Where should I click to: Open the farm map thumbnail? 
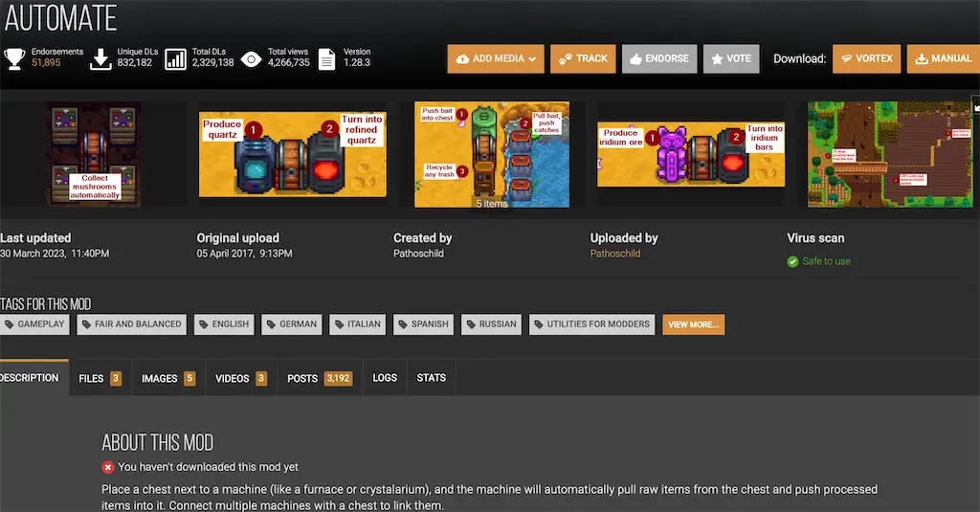point(891,154)
